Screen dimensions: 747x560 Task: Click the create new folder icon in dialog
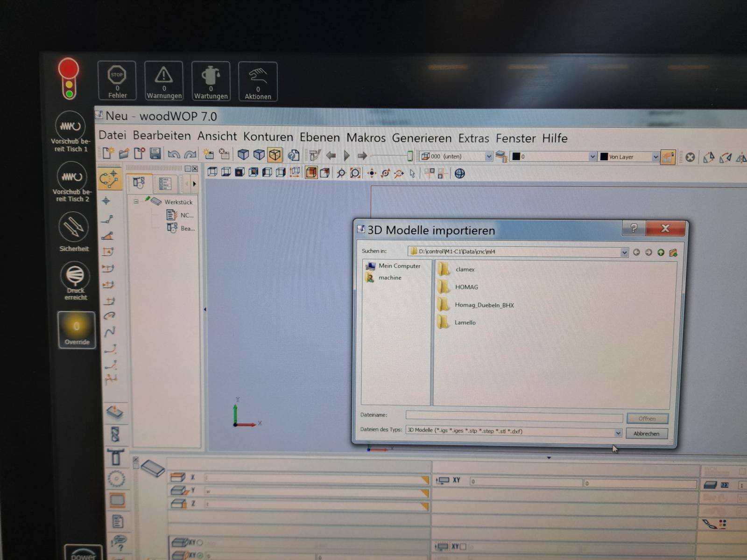(673, 252)
